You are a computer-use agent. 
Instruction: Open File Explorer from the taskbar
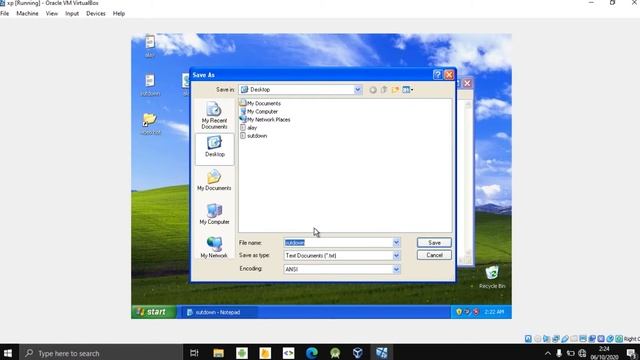click(x=218, y=353)
